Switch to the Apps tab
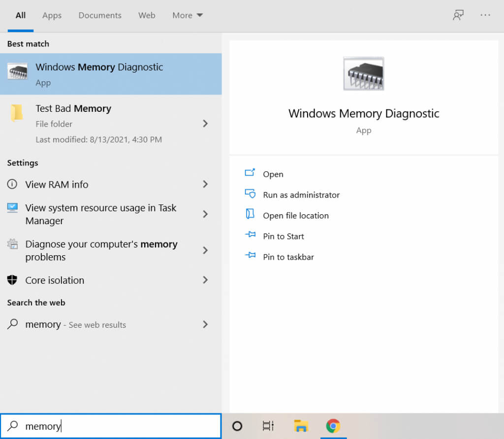 52,15
